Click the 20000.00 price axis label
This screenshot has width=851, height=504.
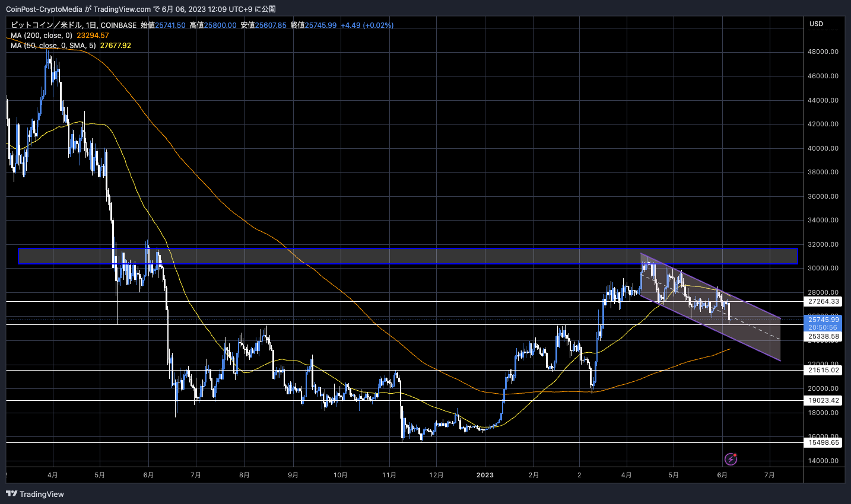823,388
